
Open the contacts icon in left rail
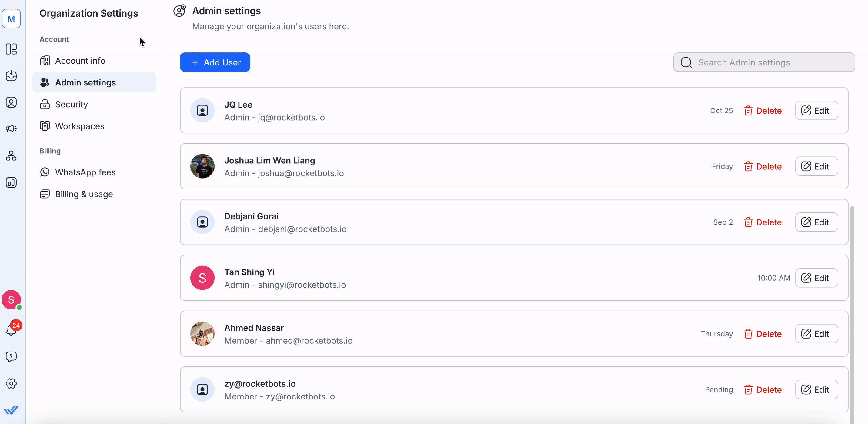(11, 102)
